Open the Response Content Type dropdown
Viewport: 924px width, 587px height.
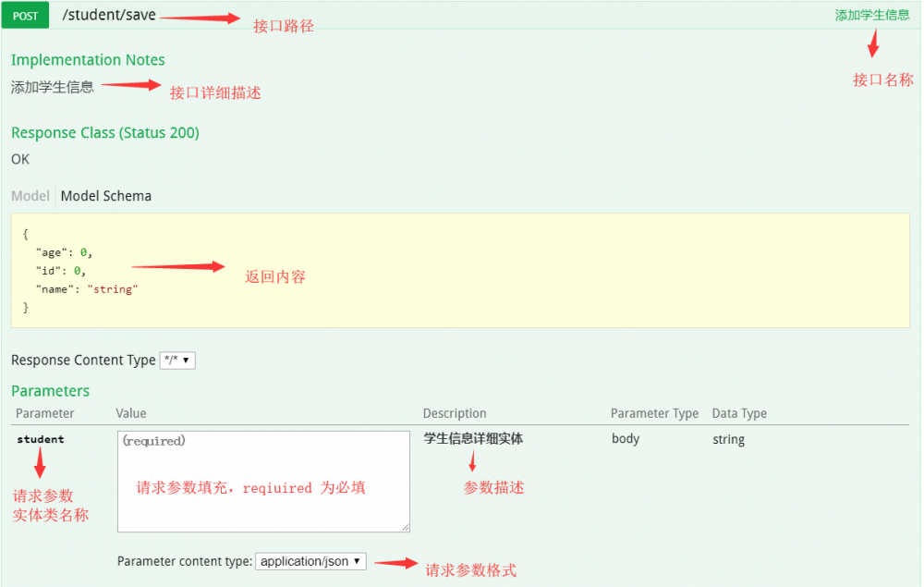click(x=176, y=360)
